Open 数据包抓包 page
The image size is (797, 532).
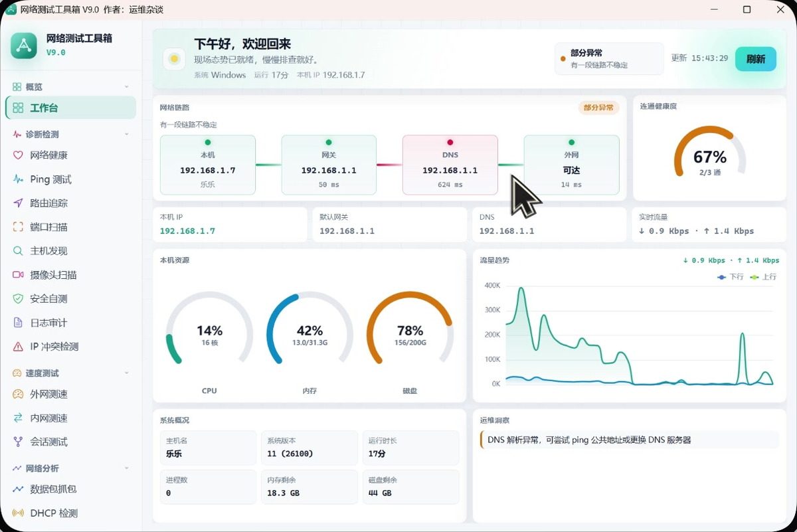tap(70, 489)
